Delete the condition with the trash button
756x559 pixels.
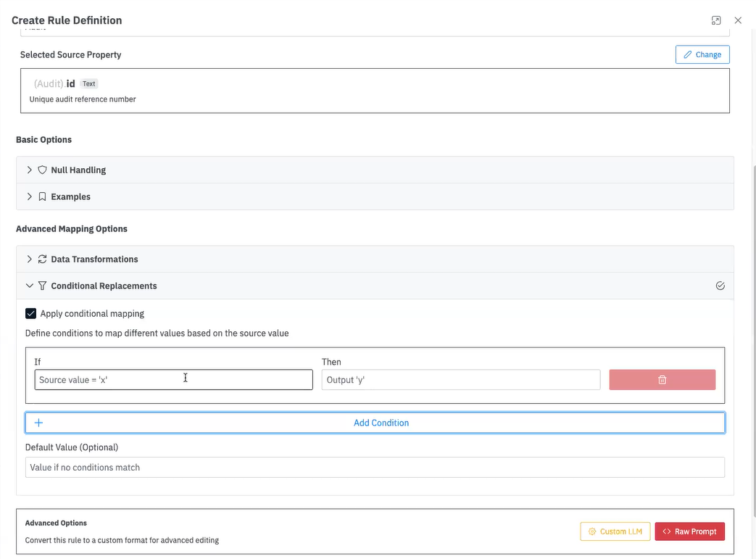pyautogui.click(x=662, y=380)
